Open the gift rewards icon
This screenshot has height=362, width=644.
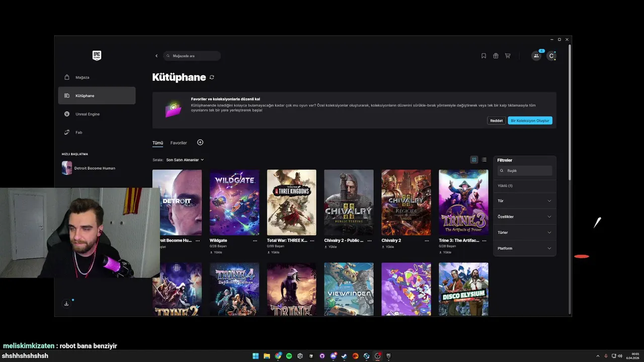pos(496,56)
